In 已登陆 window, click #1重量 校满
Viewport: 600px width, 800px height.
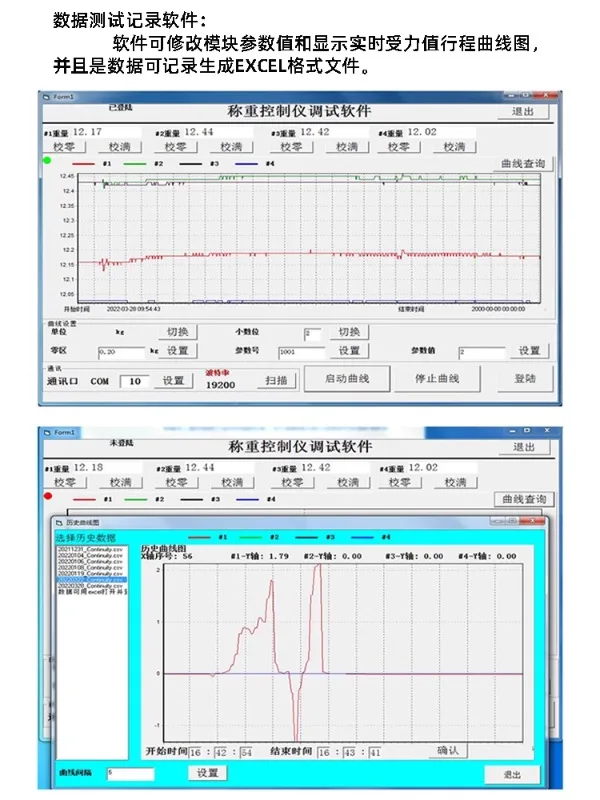(120, 147)
